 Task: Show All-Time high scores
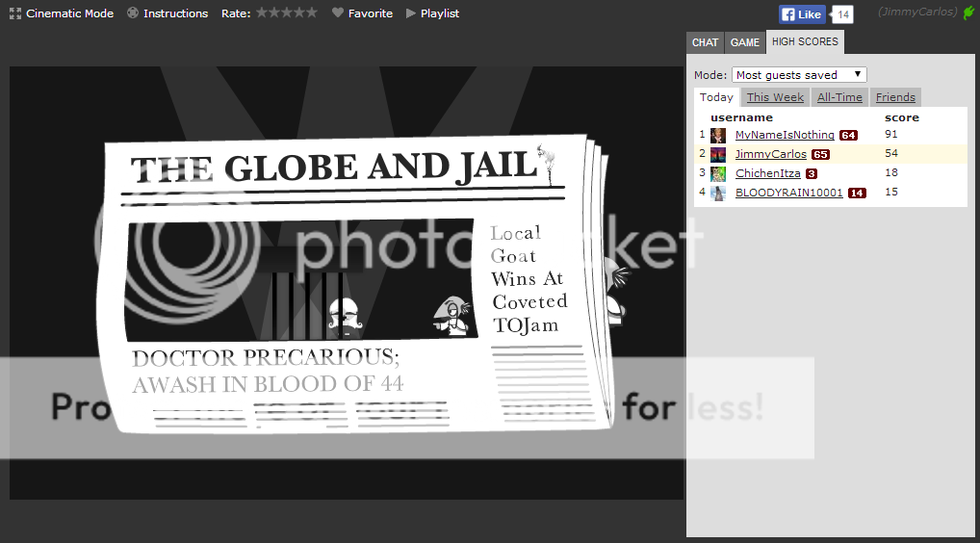[839, 97]
